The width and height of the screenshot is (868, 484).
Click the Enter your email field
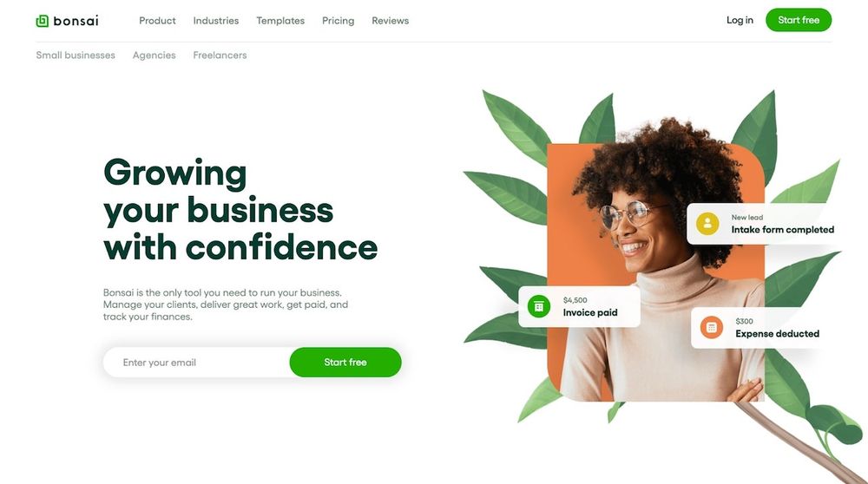tap(196, 363)
